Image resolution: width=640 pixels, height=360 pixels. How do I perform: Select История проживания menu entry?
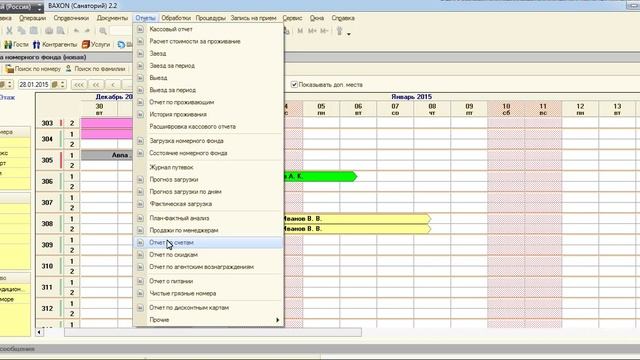[209, 114]
